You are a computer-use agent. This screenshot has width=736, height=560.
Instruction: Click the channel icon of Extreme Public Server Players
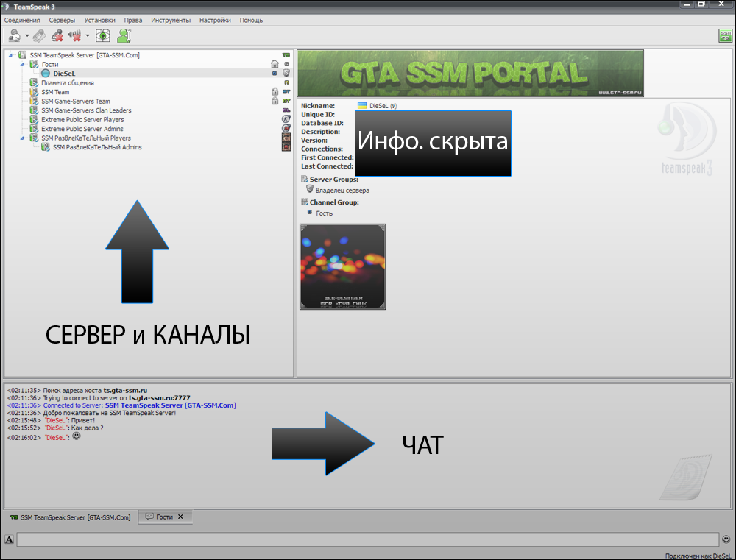point(34,119)
